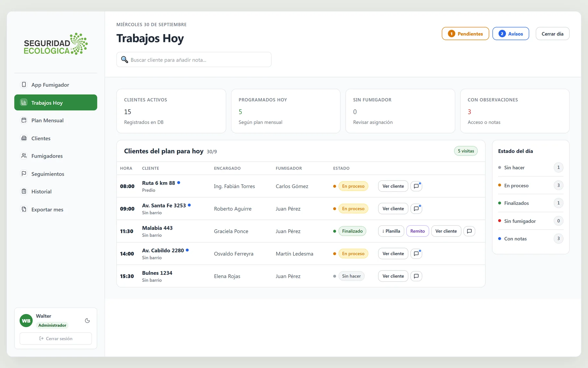
Task: Click the 5 visitas badge
Action: click(x=466, y=151)
